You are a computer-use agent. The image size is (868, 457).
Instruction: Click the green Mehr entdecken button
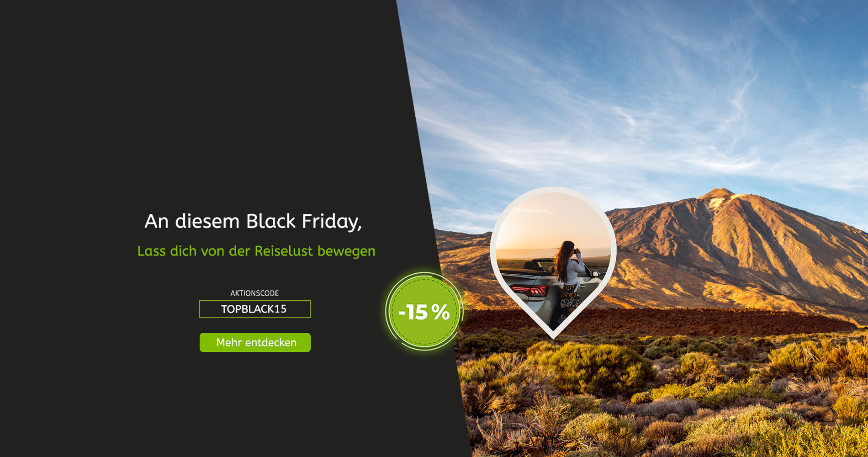tap(255, 342)
